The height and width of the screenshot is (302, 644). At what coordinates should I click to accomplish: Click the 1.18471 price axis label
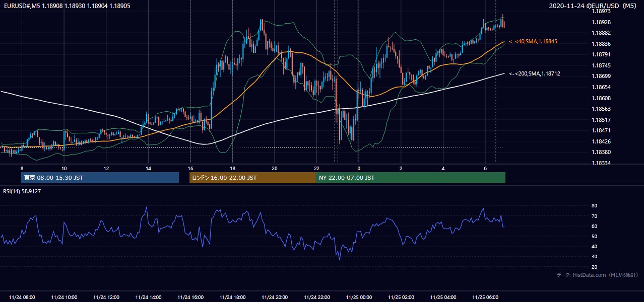pos(601,130)
